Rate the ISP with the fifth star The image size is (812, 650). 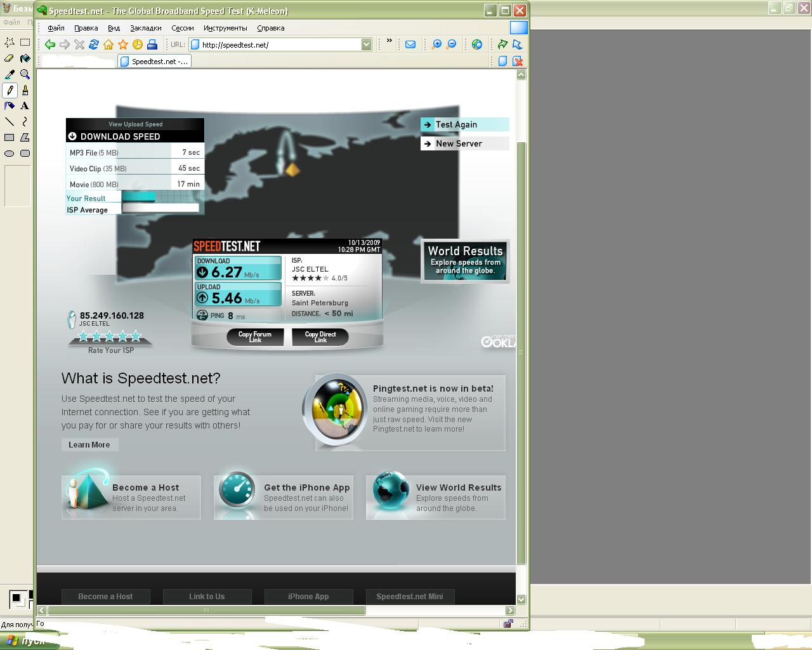136,336
